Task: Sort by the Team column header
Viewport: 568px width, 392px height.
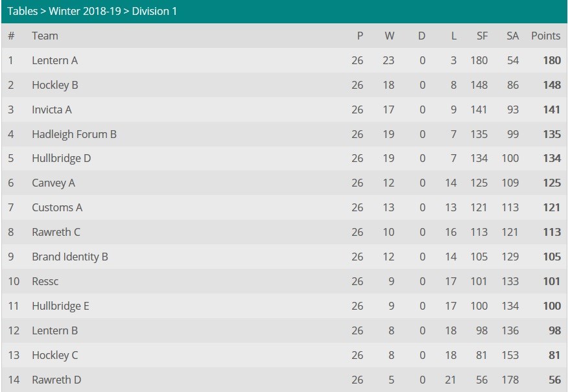Action: [45, 36]
